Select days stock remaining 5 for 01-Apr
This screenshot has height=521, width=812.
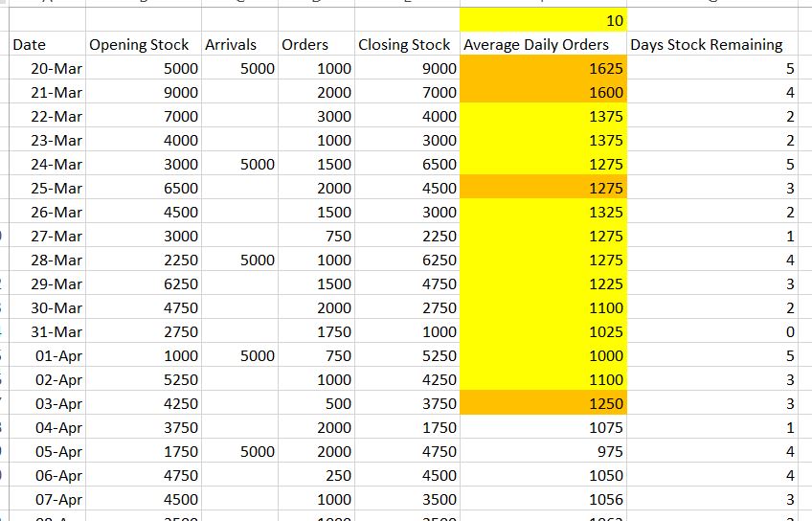coord(712,355)
